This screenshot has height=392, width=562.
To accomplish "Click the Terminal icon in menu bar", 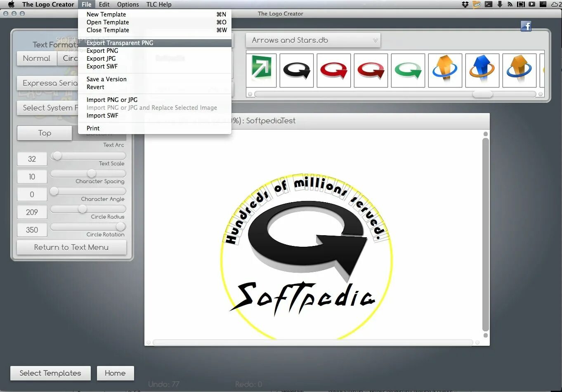I will click(x=489, y=4).
